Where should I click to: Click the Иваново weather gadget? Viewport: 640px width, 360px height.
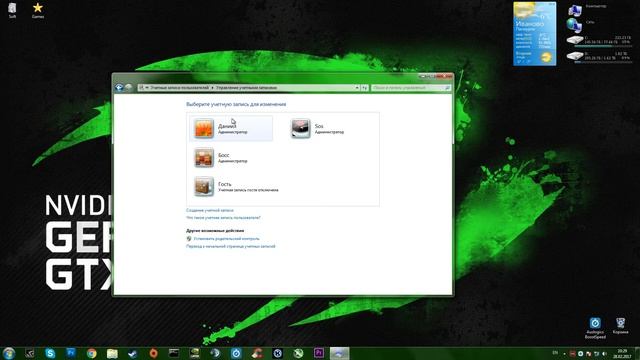tap(534, 34)
